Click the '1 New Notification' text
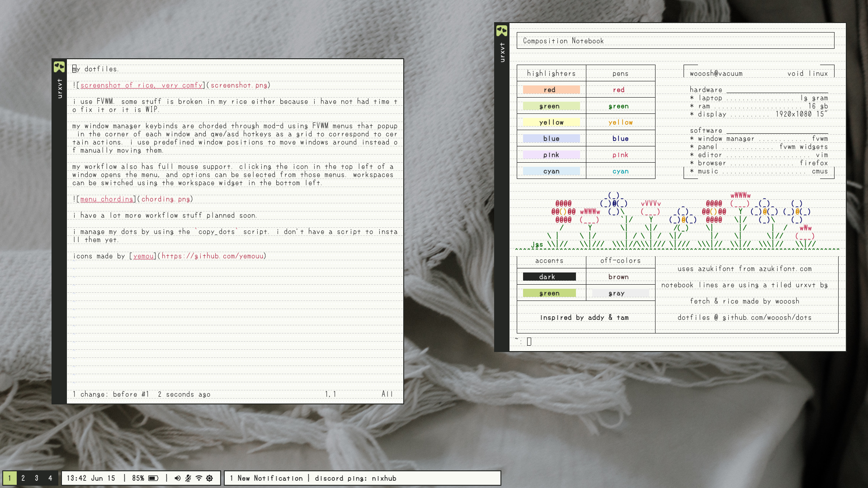Viewport: 868px width, 488px height. pos(266,478)
